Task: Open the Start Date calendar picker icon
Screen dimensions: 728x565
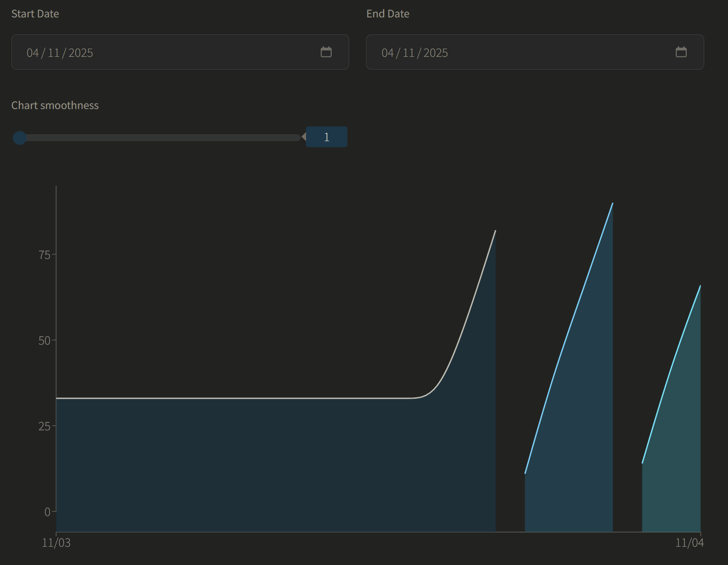Action: coord(326,52)
